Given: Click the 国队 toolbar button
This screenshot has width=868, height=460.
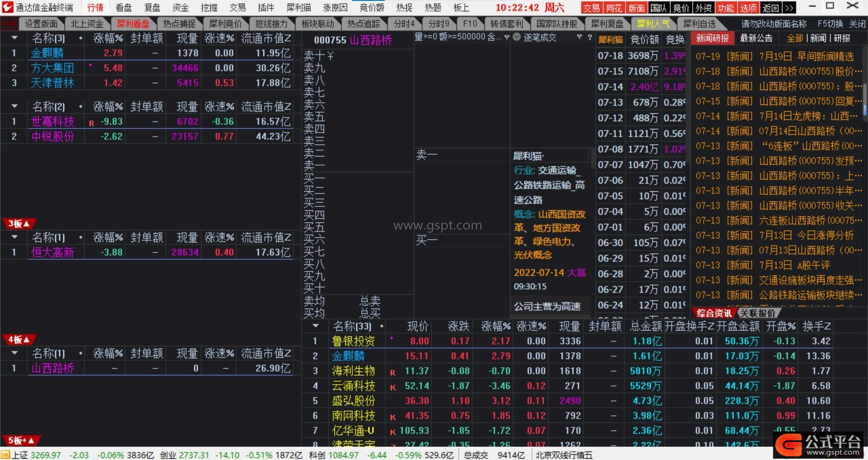Looking at the screenshot, I should click(659, 8).
